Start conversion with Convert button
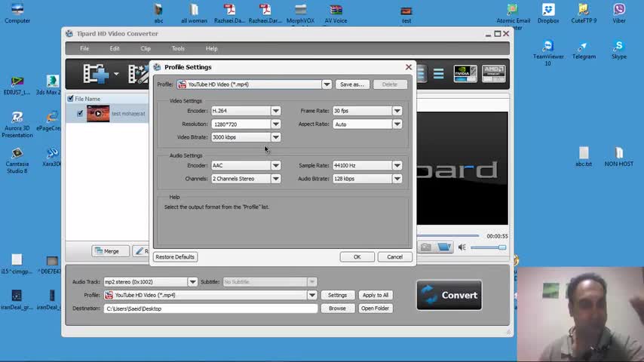Image resolution: width=644 pixels, height=362 pixels. [x=449, y=295]
